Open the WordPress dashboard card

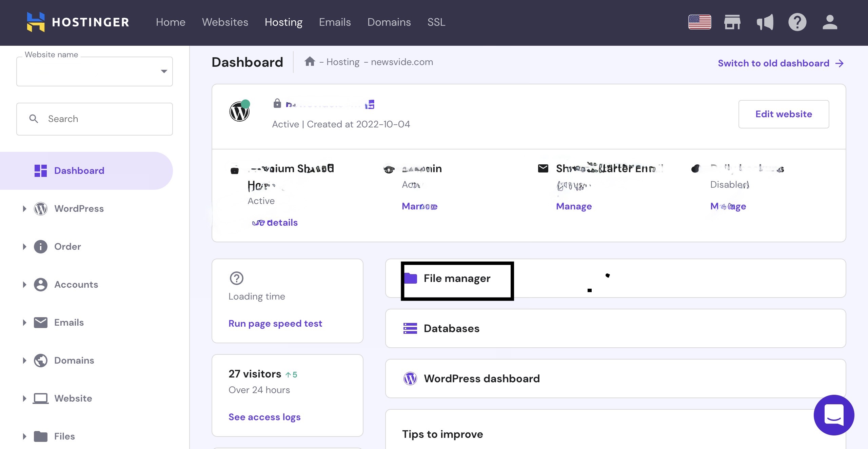[615, 379]
